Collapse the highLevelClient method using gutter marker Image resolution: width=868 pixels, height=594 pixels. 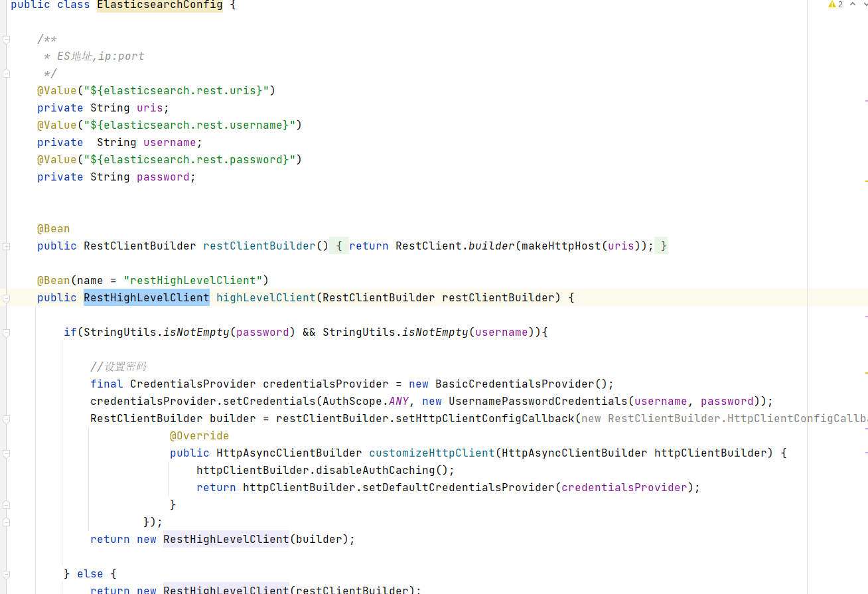click(x=6, y=298)
